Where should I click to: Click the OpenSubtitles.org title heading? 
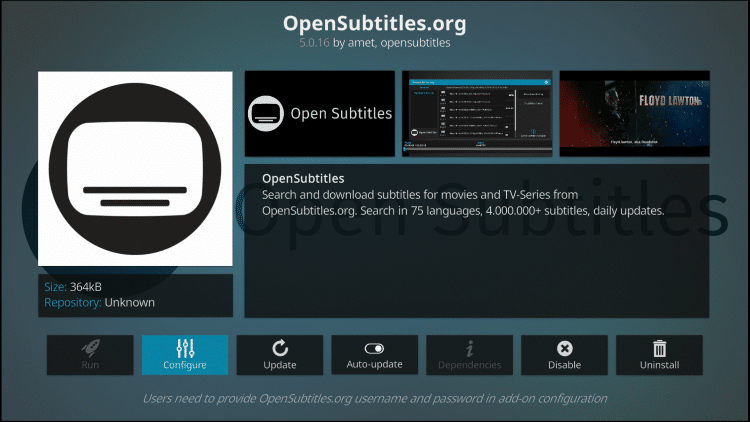[x=375, y=22]
